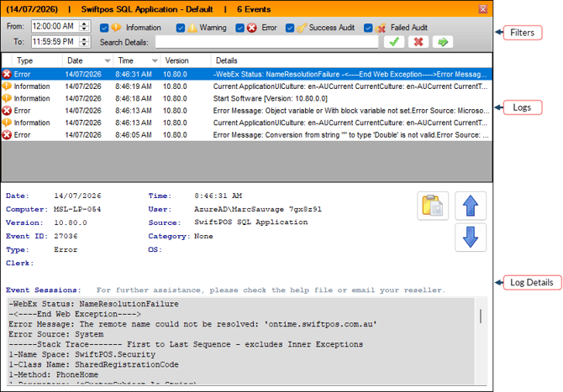563x392 pixels.
Task: Click the Error filter red cross icon
Action: [x=252, y=28]
